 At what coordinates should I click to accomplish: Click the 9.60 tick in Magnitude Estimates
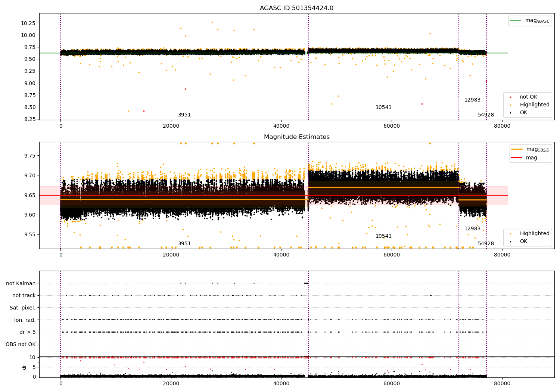29,215
